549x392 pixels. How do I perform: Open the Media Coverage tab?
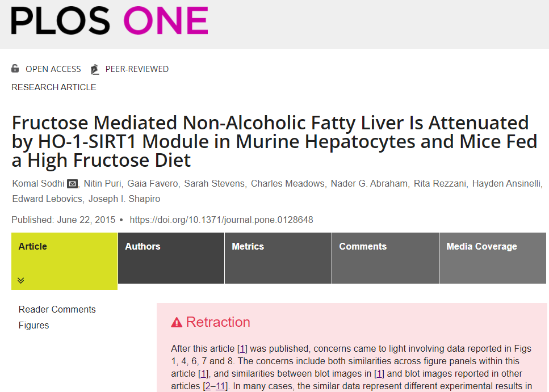pos(481,246)
